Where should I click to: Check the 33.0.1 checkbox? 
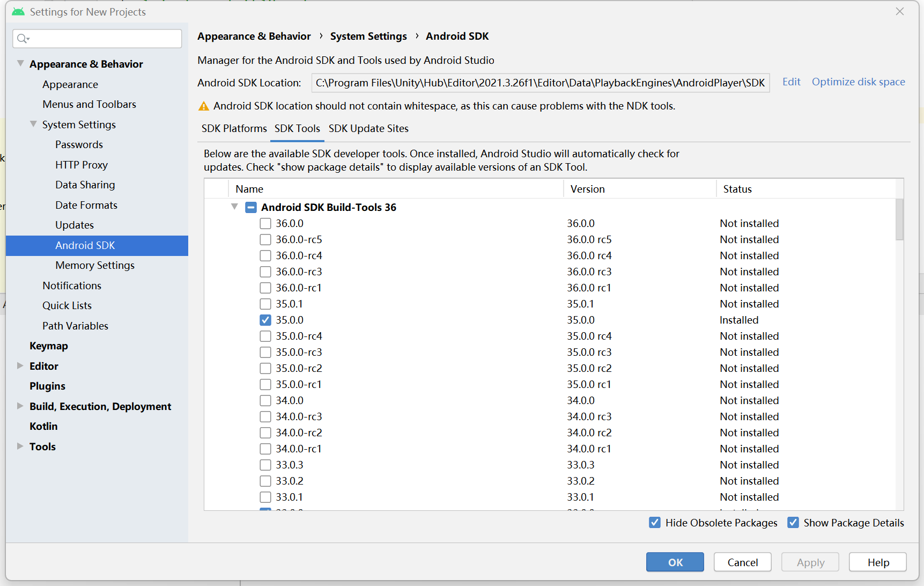(265, 497)
